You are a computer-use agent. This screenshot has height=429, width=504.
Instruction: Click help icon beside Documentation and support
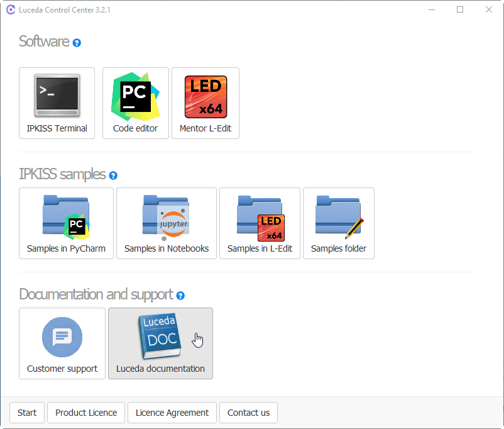pos(180,296)
